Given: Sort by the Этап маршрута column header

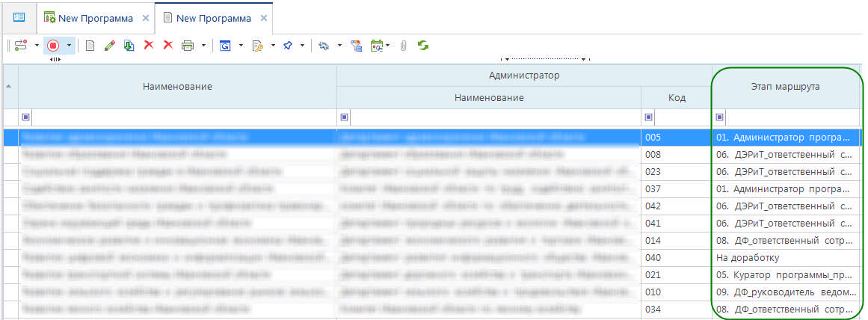Looking at the screenshot, I should click(x=785, y=87).
